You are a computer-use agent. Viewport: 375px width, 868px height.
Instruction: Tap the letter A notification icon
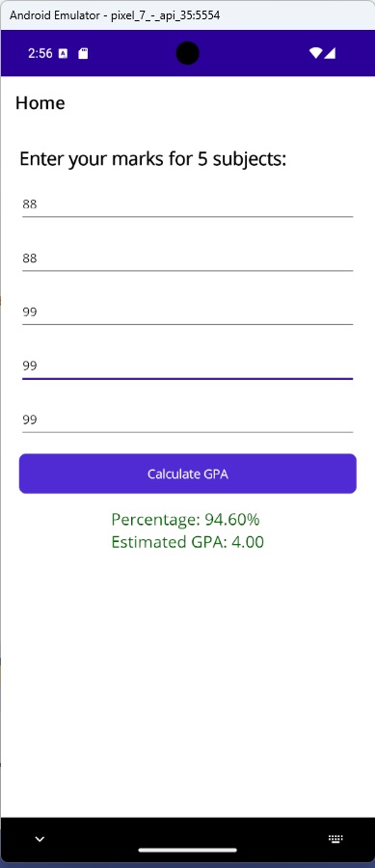pos(63,54)
